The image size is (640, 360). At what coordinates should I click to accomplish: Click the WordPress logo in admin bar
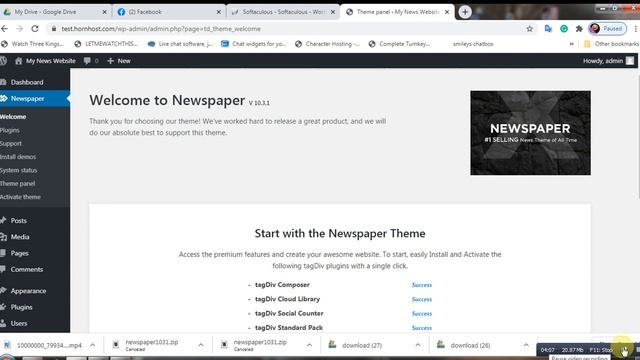[3, 61]
